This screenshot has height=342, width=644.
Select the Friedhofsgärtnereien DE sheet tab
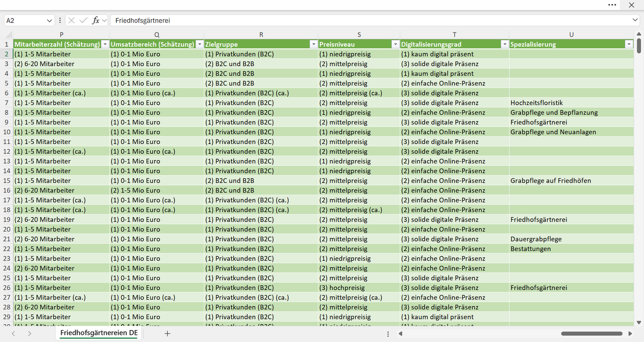click(x=99, y=333)
